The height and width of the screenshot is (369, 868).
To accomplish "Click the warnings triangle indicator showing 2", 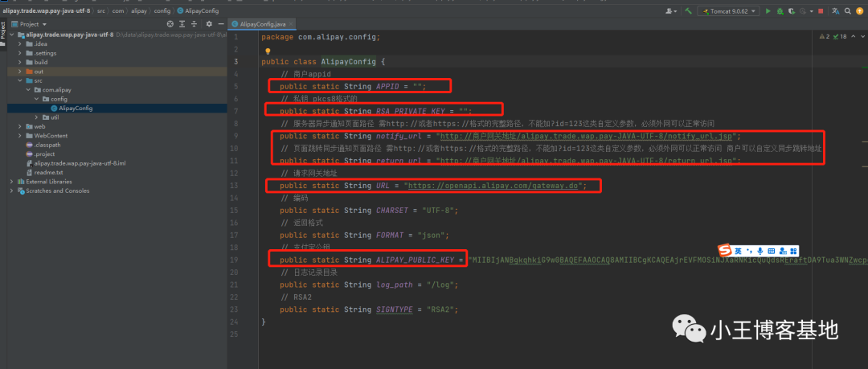I will click(x=824, y=36).
